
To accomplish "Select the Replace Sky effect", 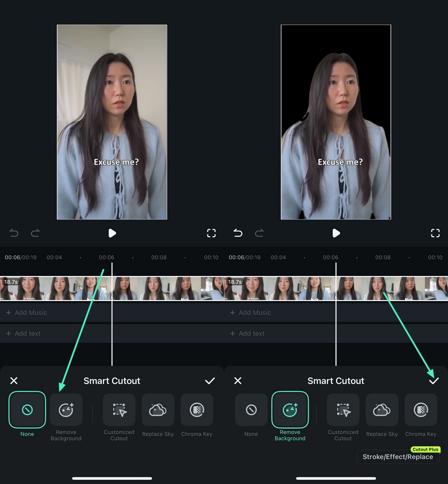I will (x=158, y=410).
